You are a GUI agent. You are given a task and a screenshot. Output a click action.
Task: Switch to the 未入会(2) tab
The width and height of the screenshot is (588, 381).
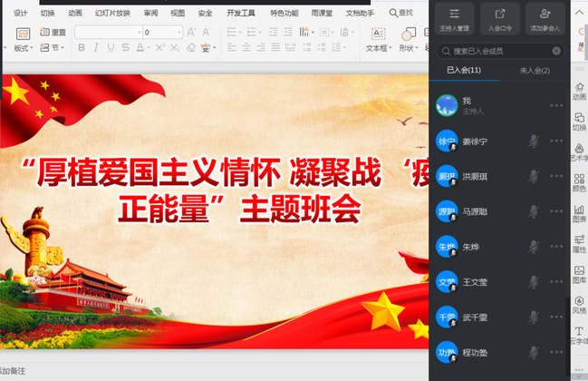[534, 71]
